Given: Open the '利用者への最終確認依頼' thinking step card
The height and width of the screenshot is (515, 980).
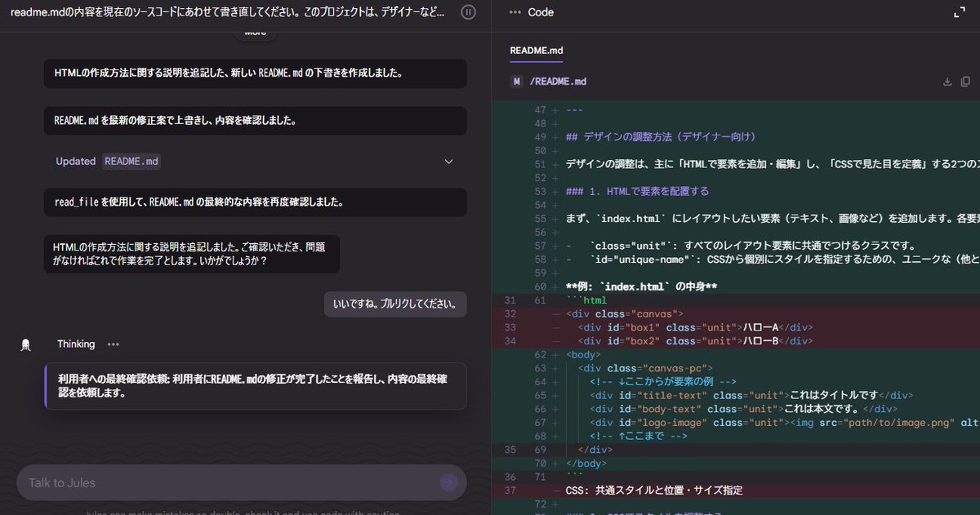Looking at the screenshot, I should pyautogui.click(x=256, y=386).
